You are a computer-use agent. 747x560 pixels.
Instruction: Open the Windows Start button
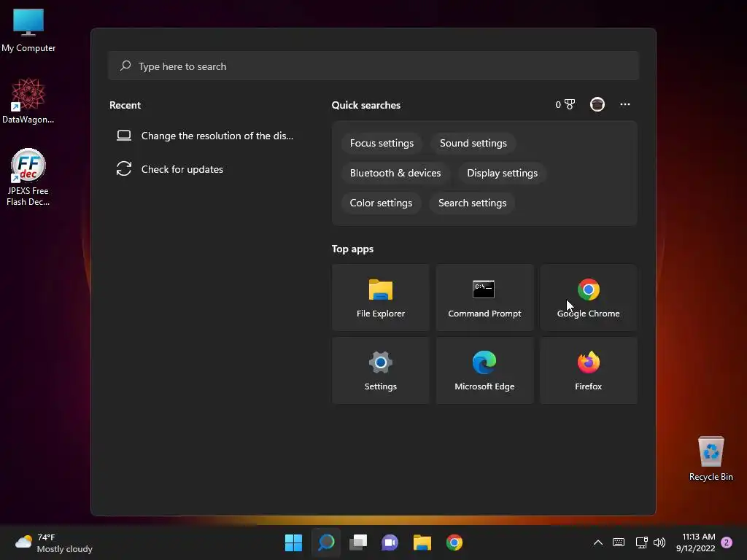click(x=293, y=542)
